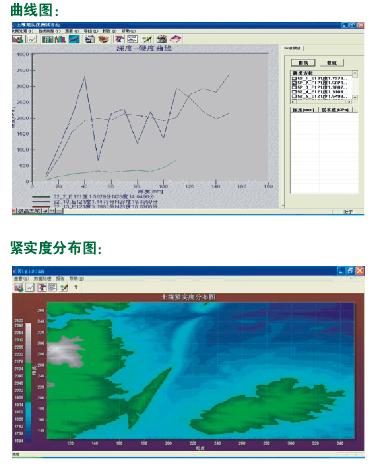Screen dimensions: 376x467
Task: Click the sheet tab at the curve window's bottom-left
Action: [x=28, y=211]
